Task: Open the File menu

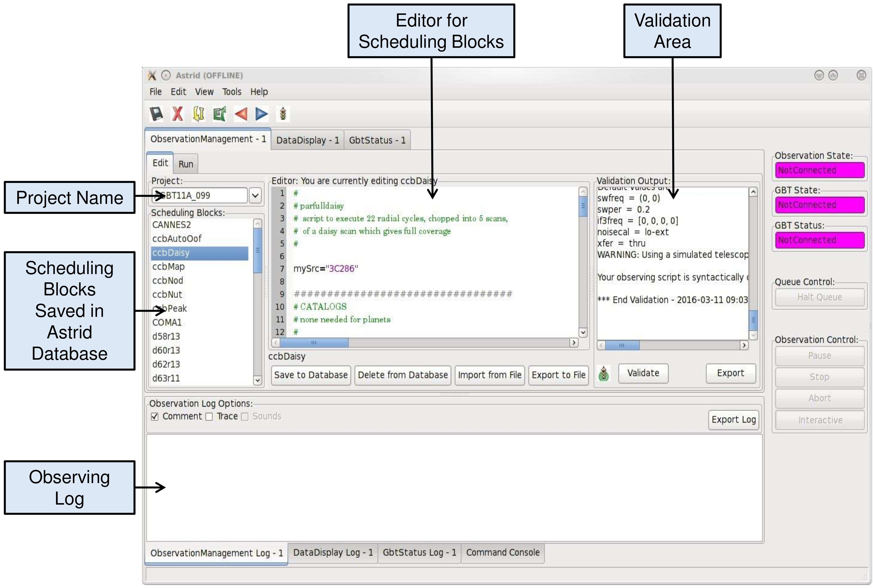Action: [x=156, y=92]
